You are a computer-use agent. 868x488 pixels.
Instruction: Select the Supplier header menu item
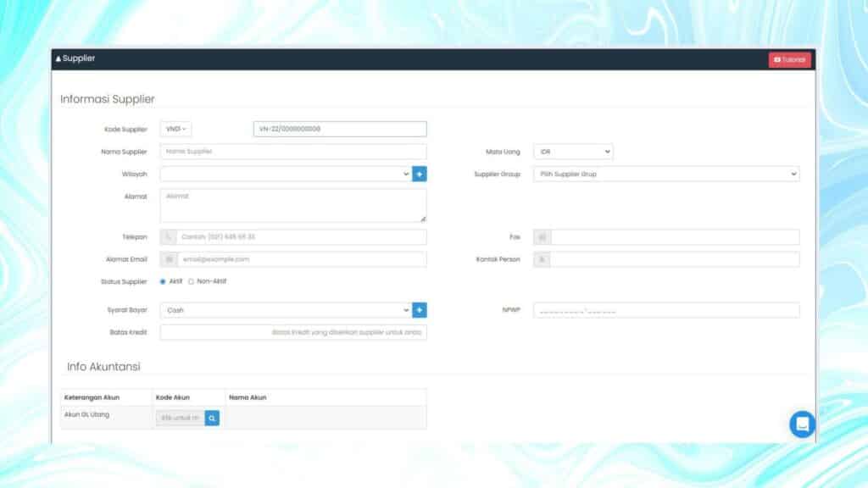pos(77,58)
